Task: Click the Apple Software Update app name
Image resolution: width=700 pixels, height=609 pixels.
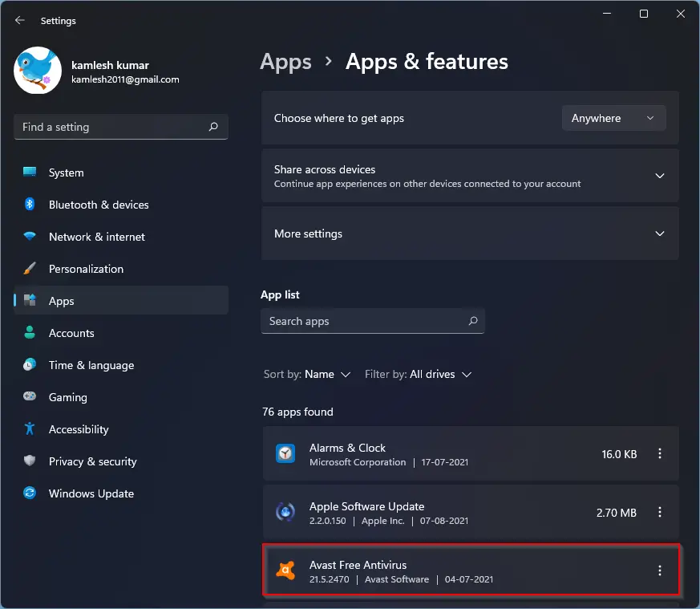Action: point(367,506)
